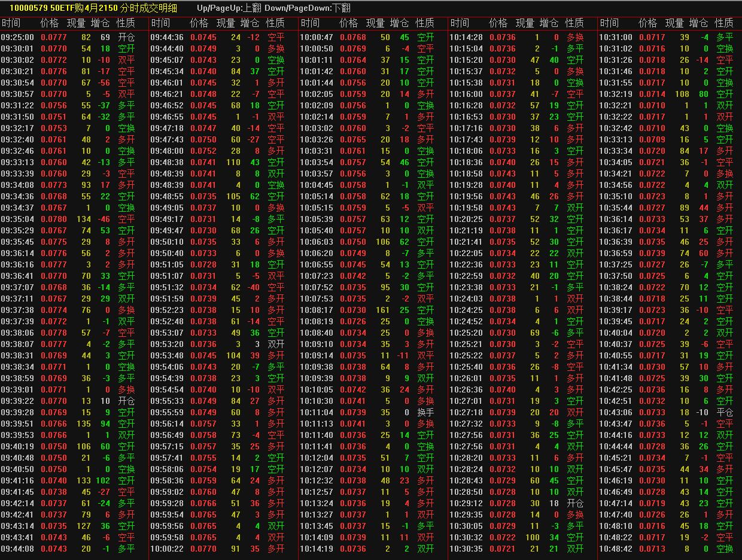Click 价格 header above the 10:00:47 row
The width and height of the screenshot is (742, 560).
pyautogui.click(x=349, y=23)
